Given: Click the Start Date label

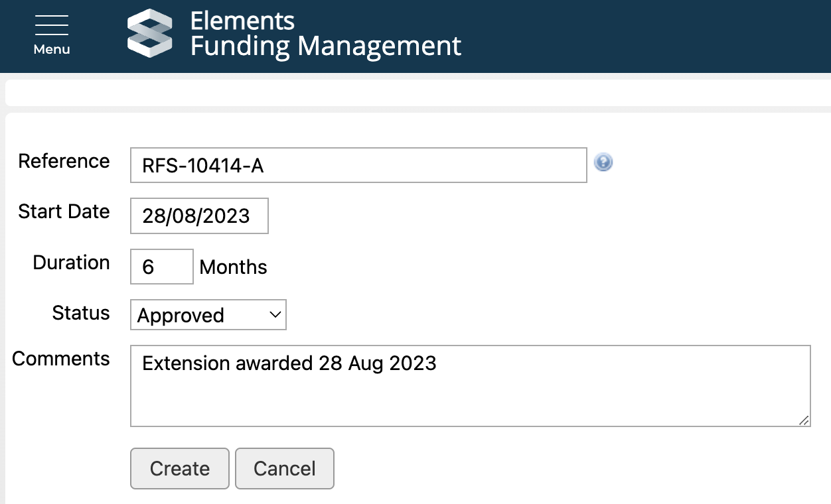Looking at the screenshot, I should pos(64,212).
